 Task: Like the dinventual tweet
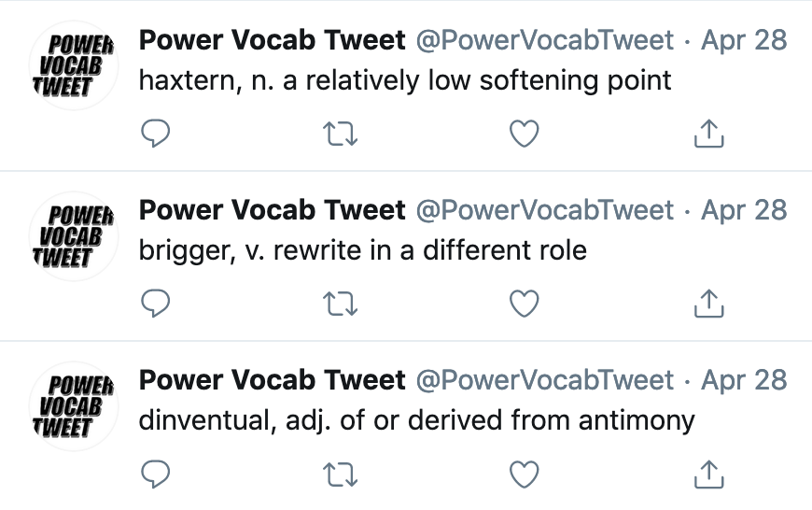(x=525, y=474)
